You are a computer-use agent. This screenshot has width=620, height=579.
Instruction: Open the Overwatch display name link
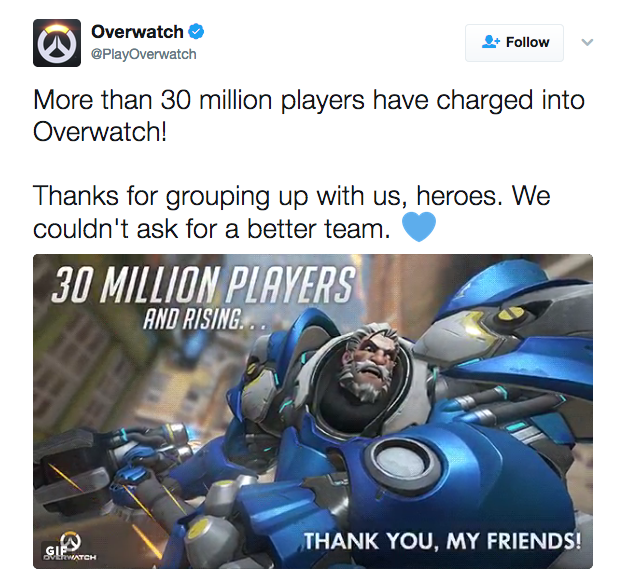tap(137, 32)
